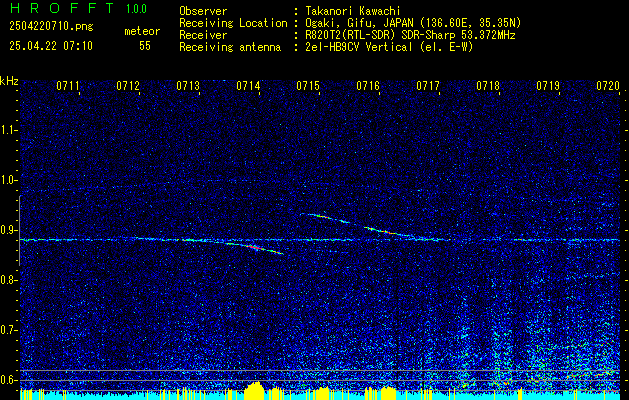The height and width of the screenshot is (400, 629).
Task: Select the version number 1.0.0
Action: (136, 9)
